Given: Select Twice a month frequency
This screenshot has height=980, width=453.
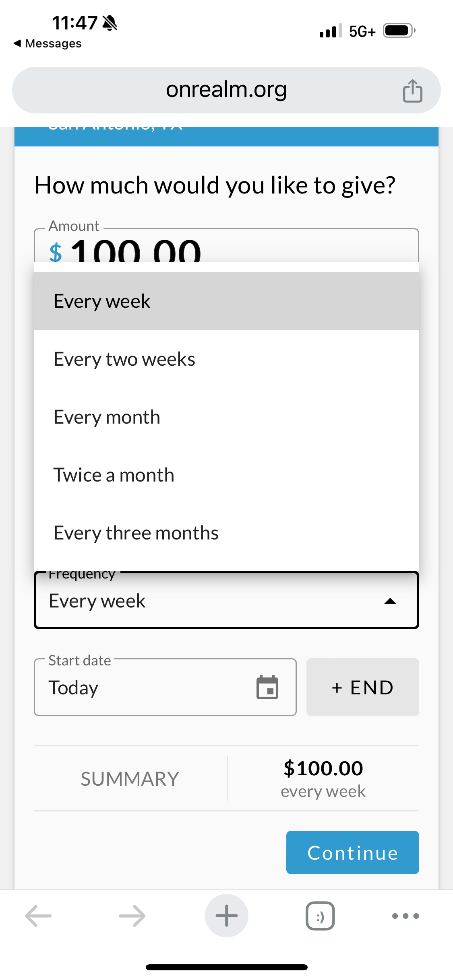Looking at the screenshot, I should coord(226,475).
